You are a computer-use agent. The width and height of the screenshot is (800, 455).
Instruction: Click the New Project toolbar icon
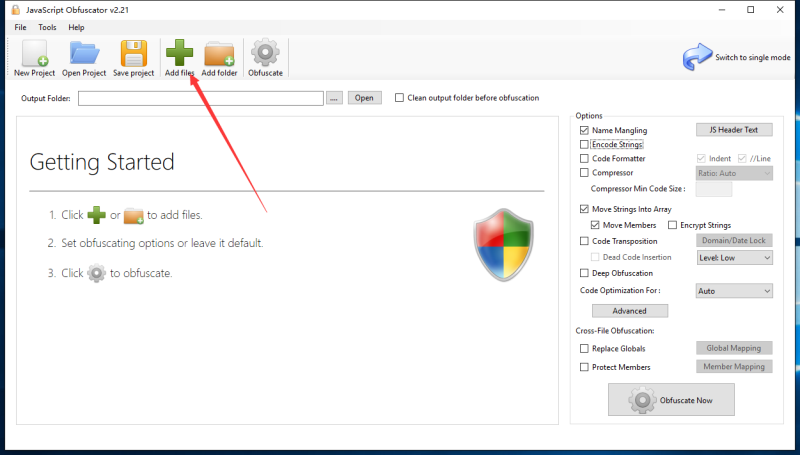[x=34, y=56]
